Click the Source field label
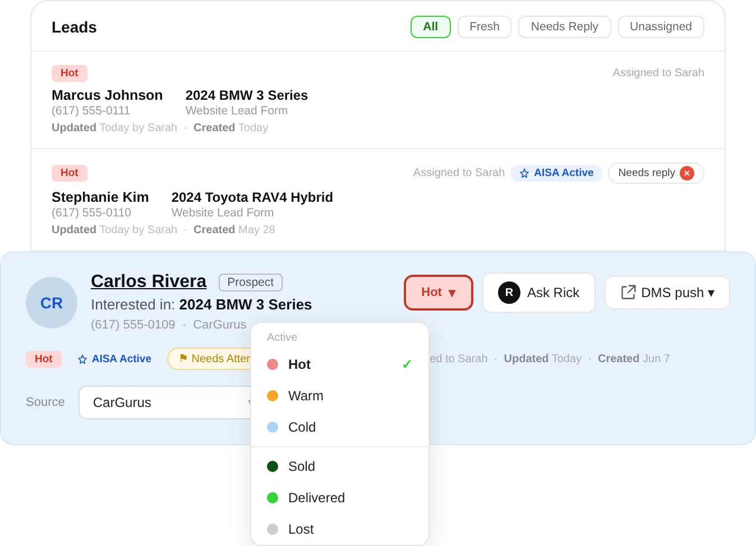 [45, 402]
